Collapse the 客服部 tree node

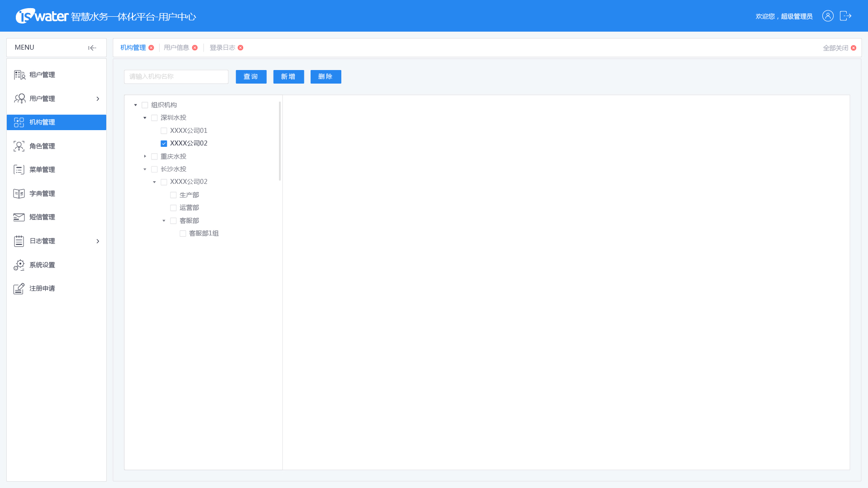click(x=164, y=221)
